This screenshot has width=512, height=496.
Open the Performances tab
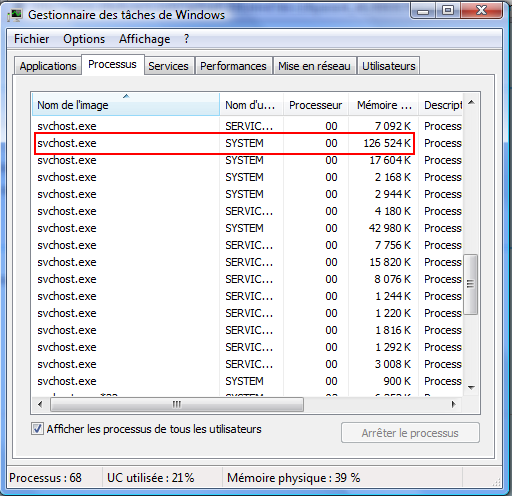coord(233,66)
